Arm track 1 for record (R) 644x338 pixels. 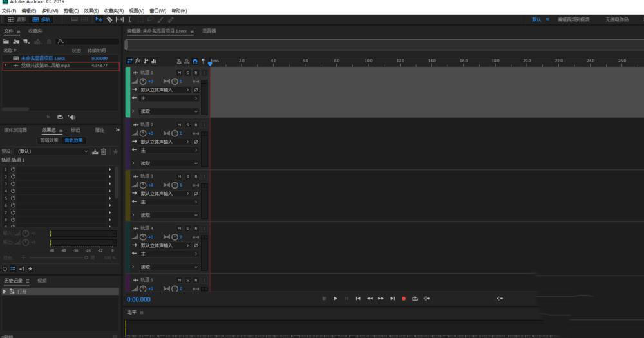[196, 73]
